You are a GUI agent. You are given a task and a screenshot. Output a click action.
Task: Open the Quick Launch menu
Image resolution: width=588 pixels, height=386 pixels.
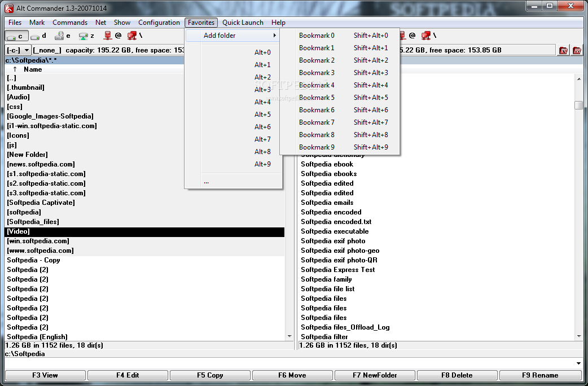[243, 23]
